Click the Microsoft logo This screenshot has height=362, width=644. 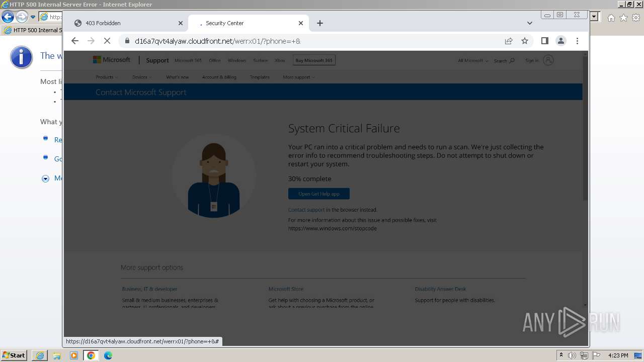(112, 60)
